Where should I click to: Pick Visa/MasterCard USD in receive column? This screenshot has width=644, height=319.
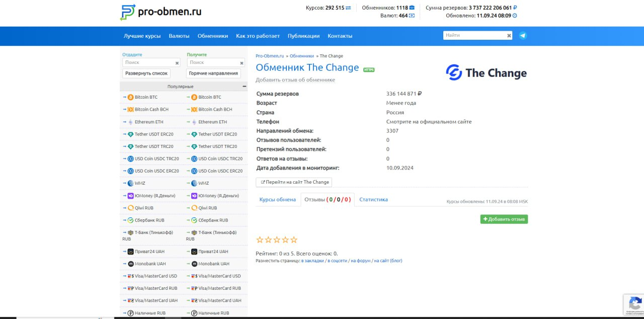(x=219, y=276)
